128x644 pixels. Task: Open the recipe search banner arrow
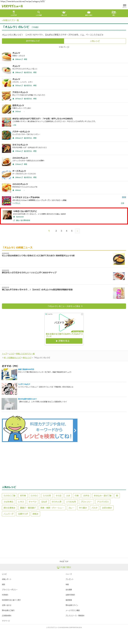[x=75, y=430]
